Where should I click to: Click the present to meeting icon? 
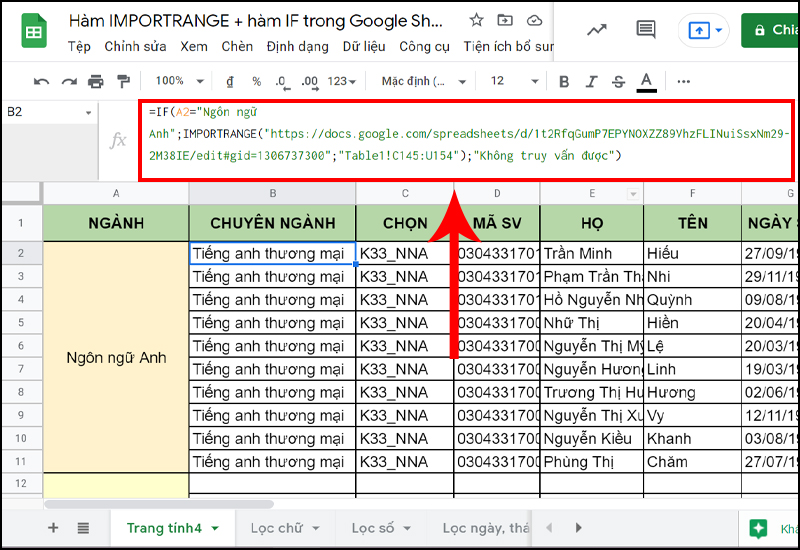tap(699, 31)
